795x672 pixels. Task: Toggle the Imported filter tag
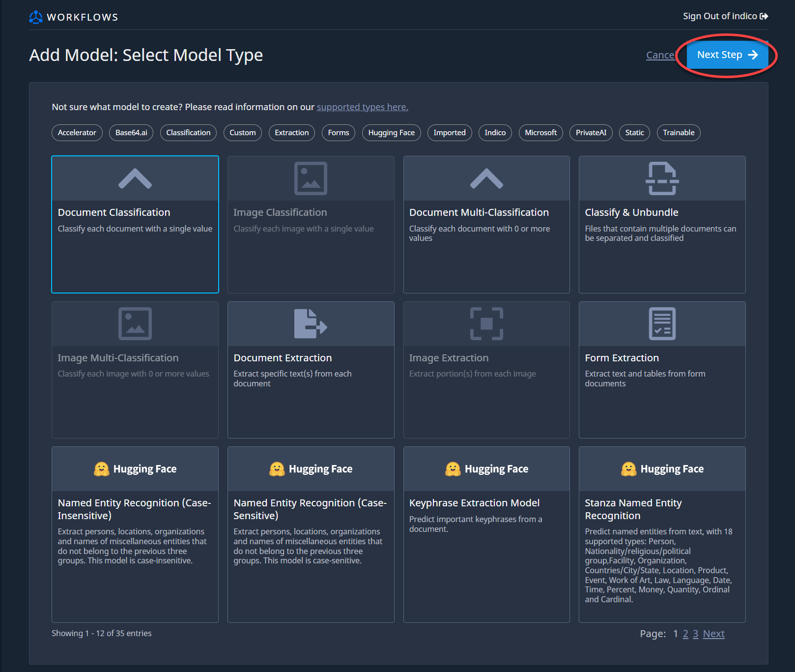coord(450,133)
